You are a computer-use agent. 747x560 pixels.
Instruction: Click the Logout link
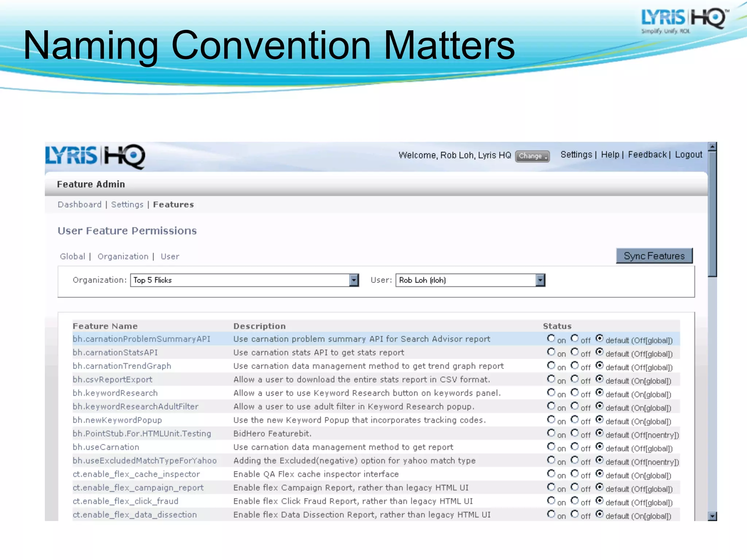[x=688, y=155]
